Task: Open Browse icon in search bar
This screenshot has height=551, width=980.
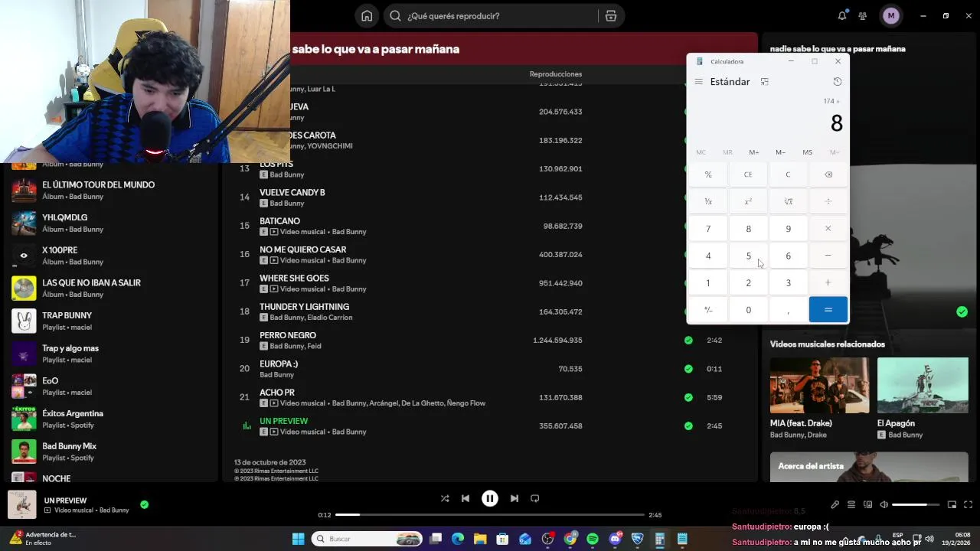Action: click(x=610, y=16)
